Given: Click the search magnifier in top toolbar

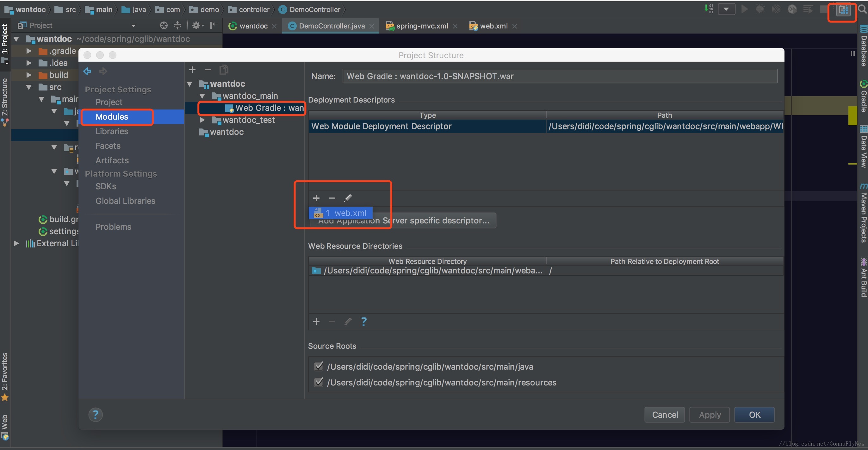Looking at the screenshot, I should coord(862,9).
